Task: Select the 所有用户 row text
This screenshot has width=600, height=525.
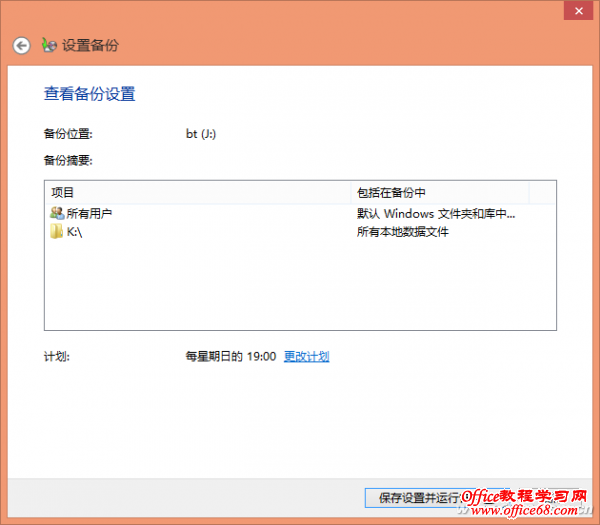Action: click(x=89, y=214)
